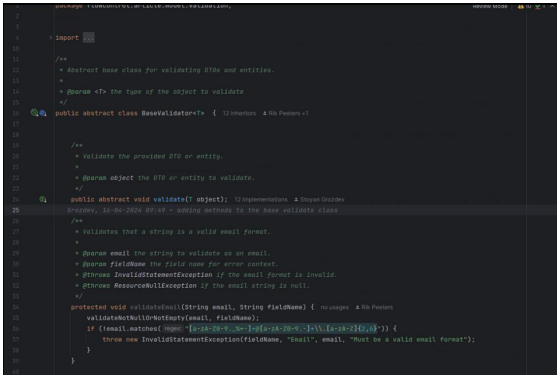The image size is (559, 380).
Task: Click the author icon beside Stoyan Grozdev
Action: click(296, 200)
